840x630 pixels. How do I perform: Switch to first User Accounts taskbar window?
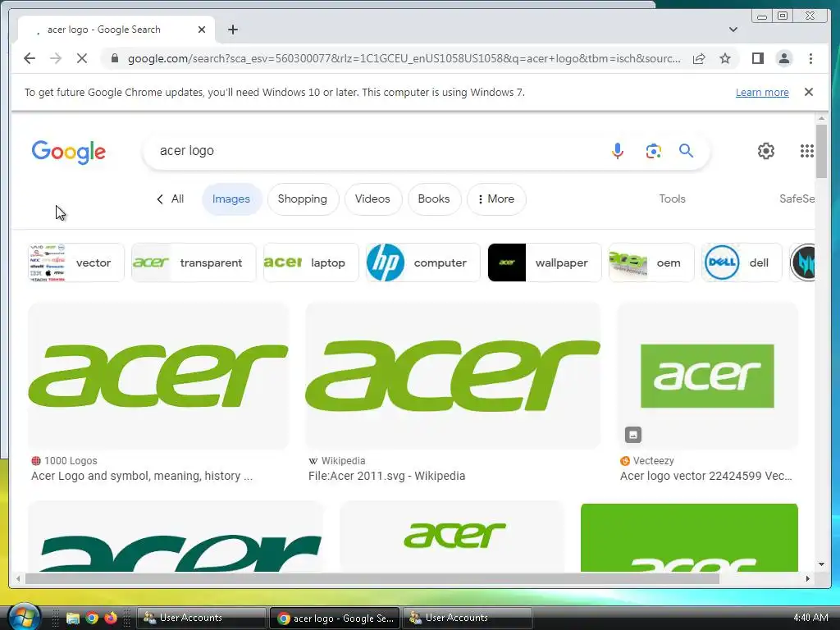201,618
